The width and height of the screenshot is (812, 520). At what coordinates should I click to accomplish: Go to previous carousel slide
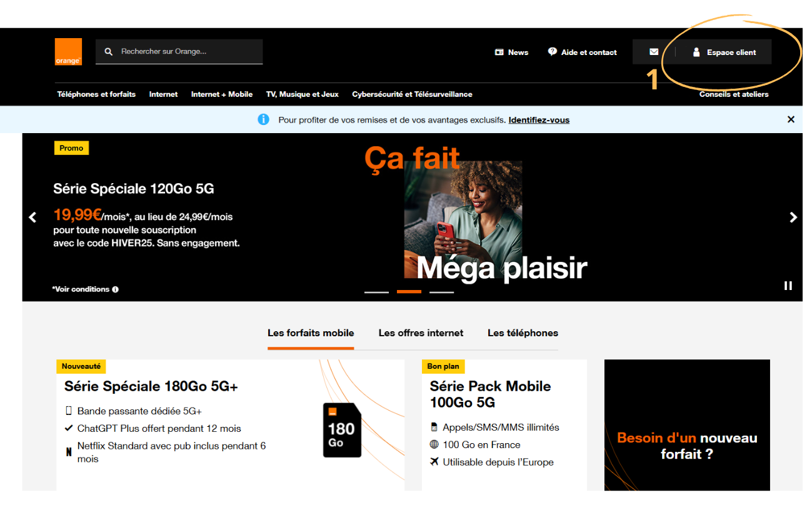pos(33,217)
